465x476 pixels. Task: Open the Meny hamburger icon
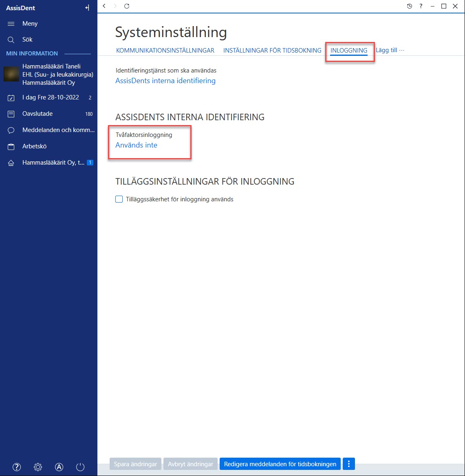(11, 24)
